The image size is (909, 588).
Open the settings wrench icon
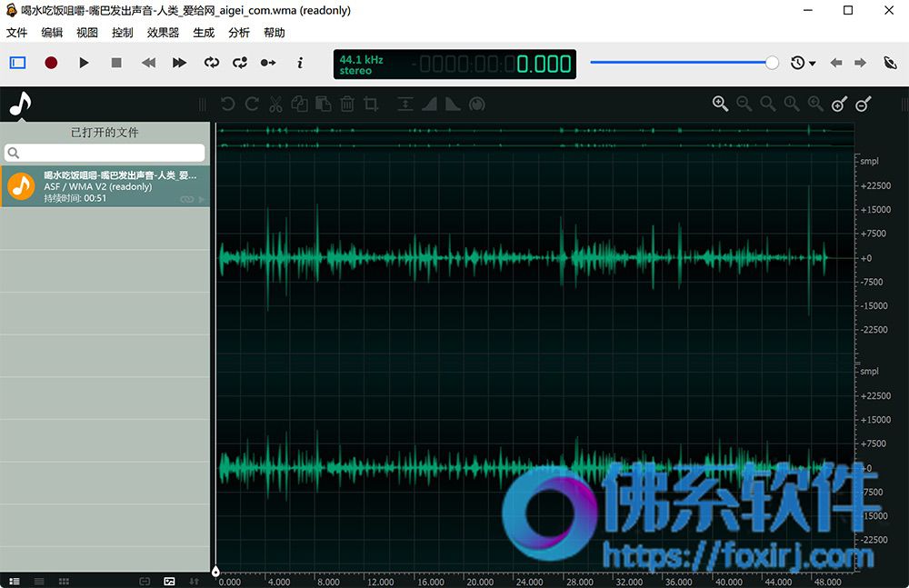click(x=890, y=63)
